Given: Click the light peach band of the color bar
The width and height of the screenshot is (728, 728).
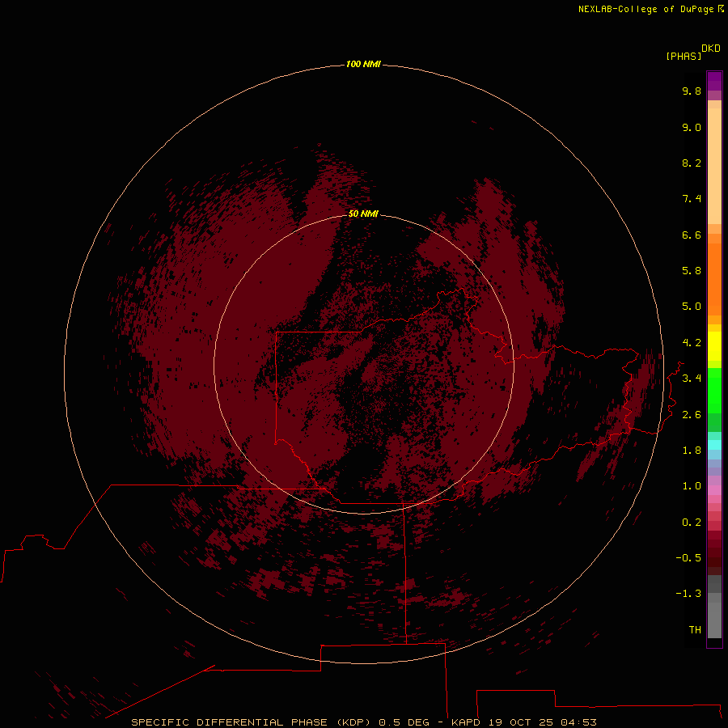Looking at the screenshot, I should [714, 166].
